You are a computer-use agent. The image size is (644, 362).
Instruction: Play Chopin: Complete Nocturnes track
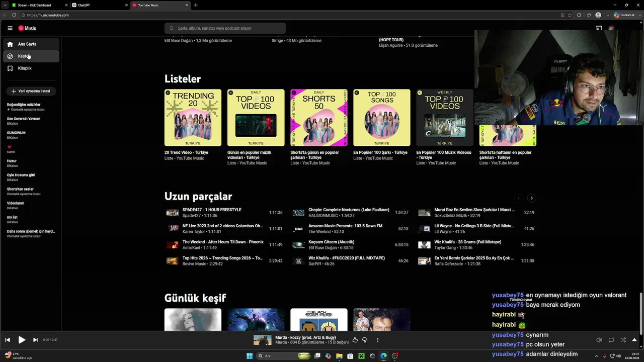(x=350, y=213)
